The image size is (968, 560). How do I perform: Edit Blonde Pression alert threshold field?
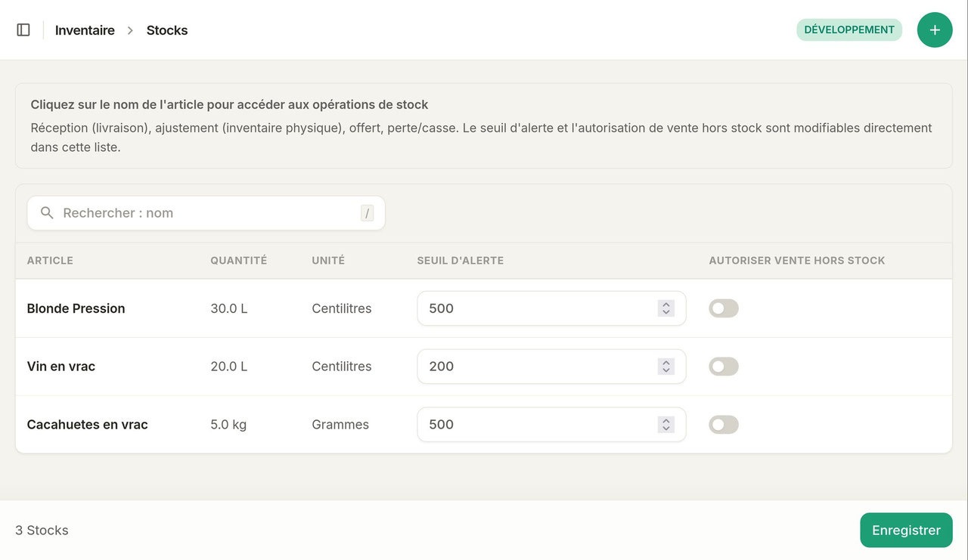point(551,308)
